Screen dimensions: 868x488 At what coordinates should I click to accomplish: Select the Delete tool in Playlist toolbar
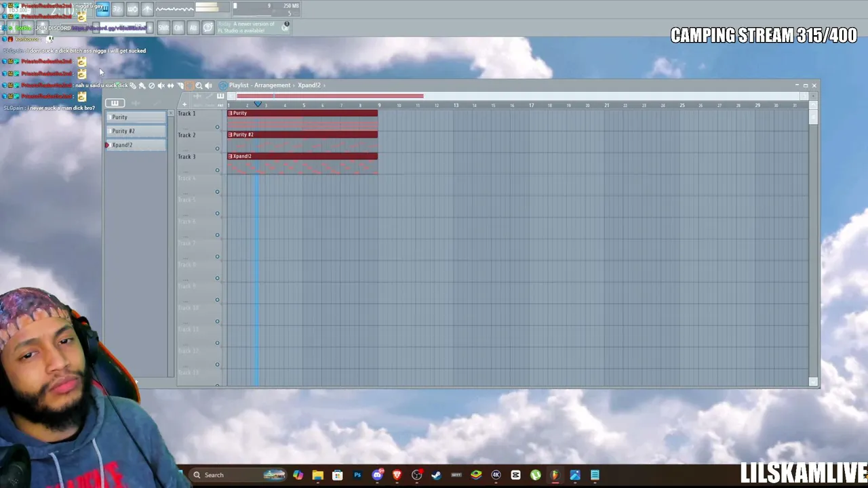151,85
